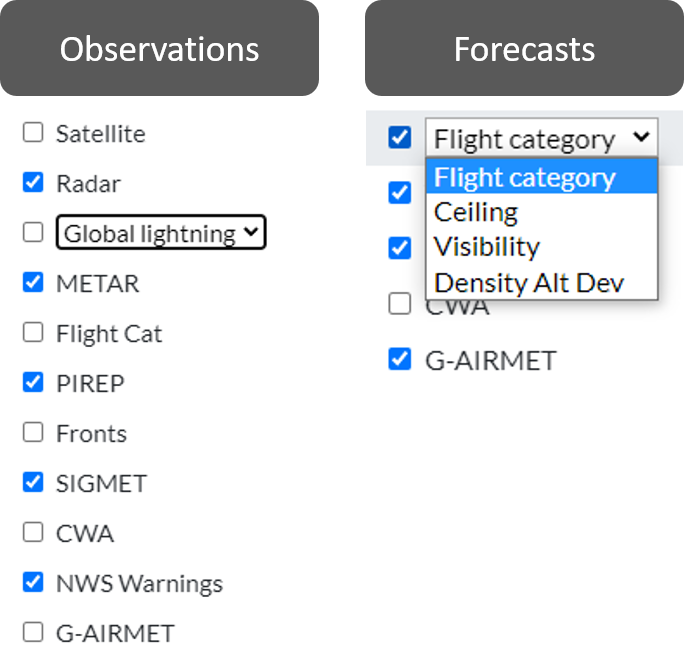Check the Flight Cat checkbox
The image size is (684, 667).
coord(34,333)
